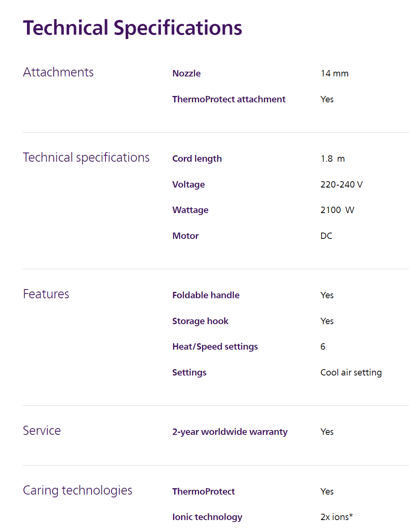
Task: Select the Motor spec label
Action: (x=185, y=236)
